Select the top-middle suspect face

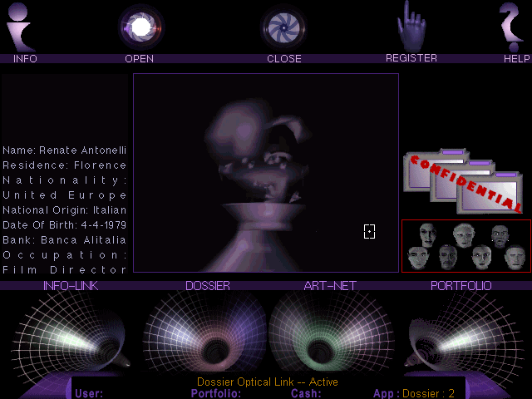coord(464,234)
